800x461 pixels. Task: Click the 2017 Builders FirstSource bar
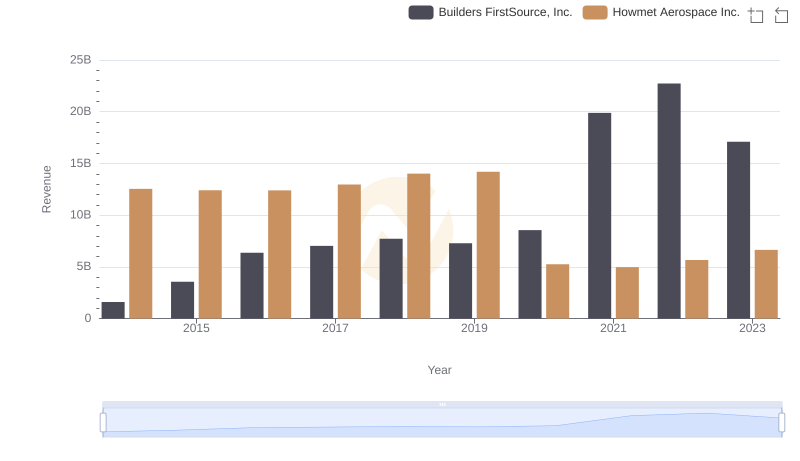tap(321, 282)
